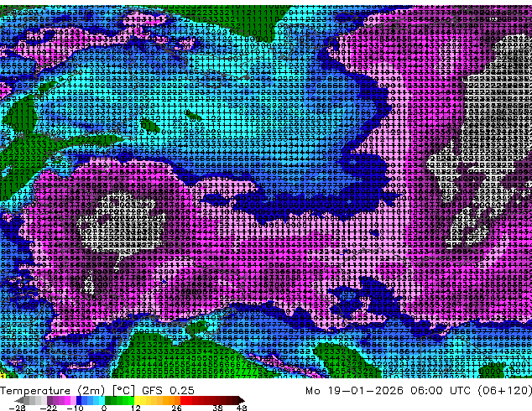Click the cyan swatch in the color scale

(x=102, y=400)
